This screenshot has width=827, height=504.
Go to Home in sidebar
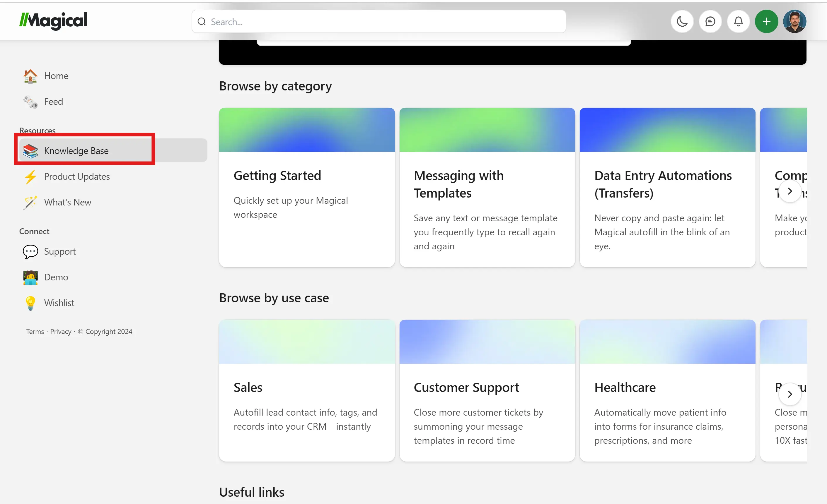pyautogui.click(x=56, y=76)
